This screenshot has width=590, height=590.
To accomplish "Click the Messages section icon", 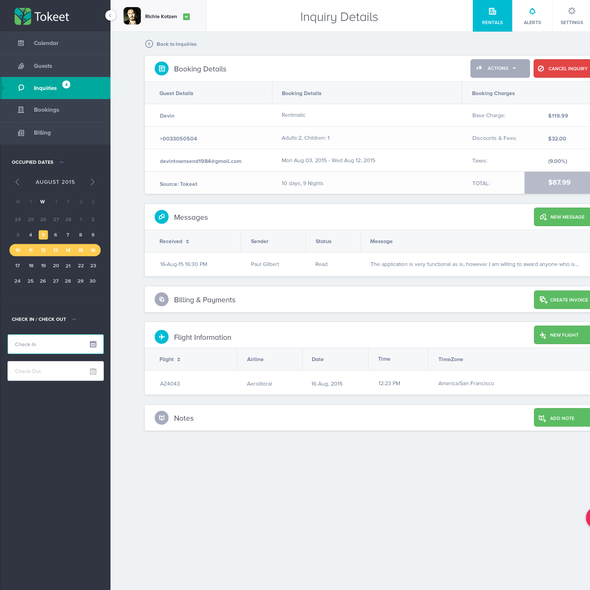I will point(162,217).
